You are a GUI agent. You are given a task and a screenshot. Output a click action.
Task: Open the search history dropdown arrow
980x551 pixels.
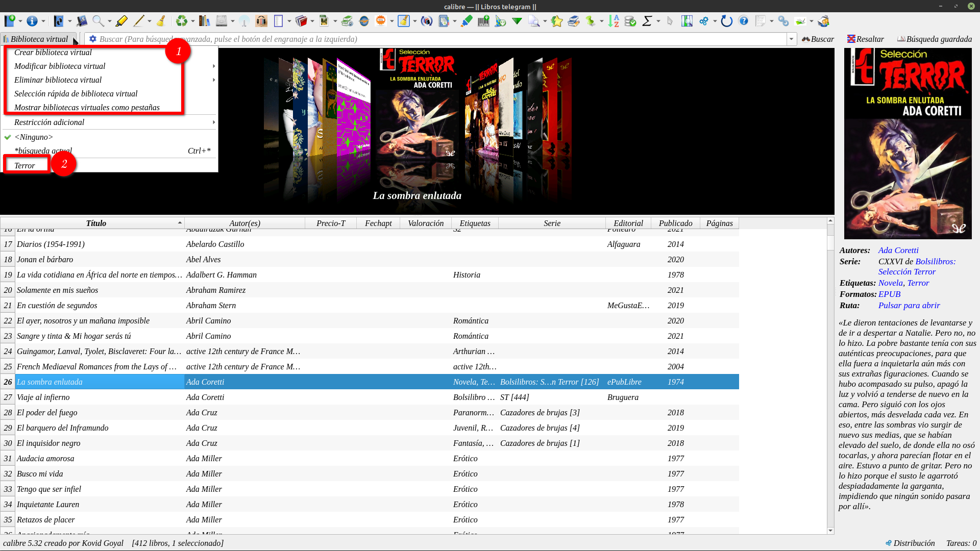tap(792, 39)
